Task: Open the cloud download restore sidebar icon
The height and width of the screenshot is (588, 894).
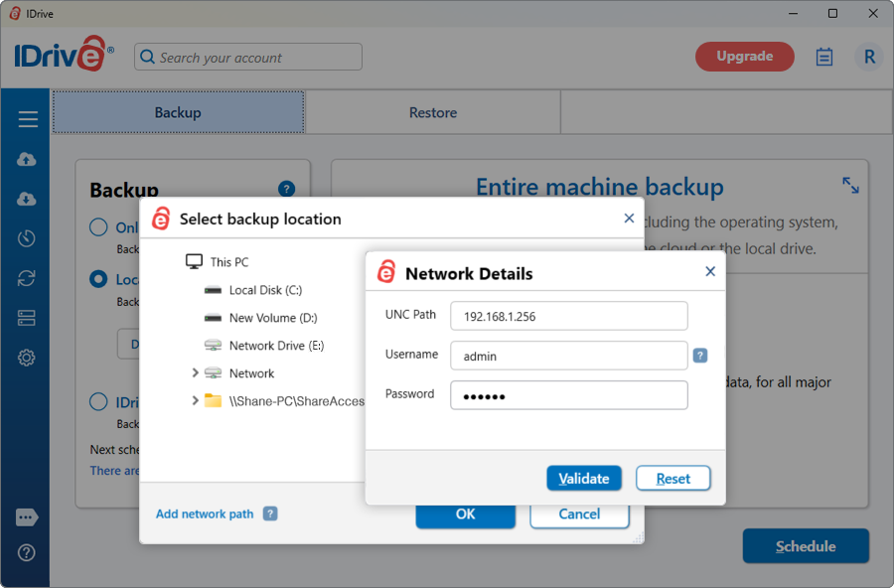Action: tap(26, 199)
